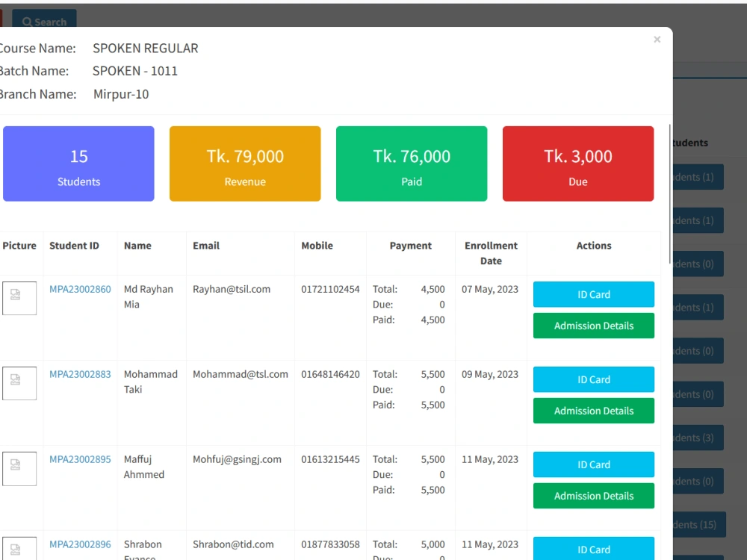Click email Shrabon@tid.com
This screenshot has height=560, width=747.
pos(233,544)
